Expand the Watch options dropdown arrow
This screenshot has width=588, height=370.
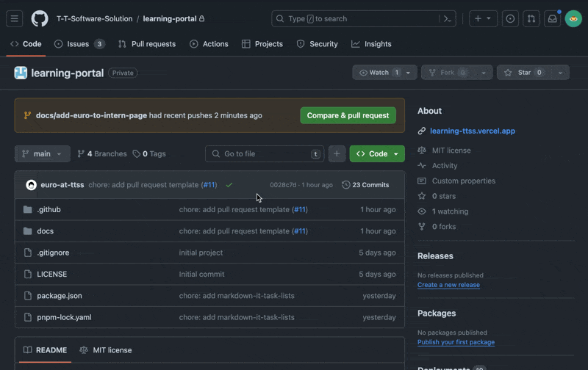409,73
